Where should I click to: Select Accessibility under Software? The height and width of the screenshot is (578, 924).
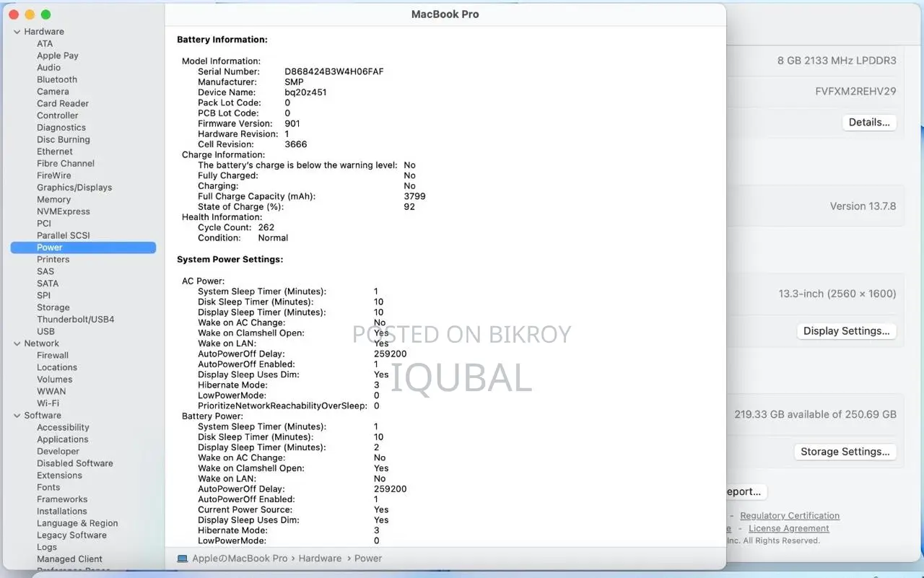[64, 427]
